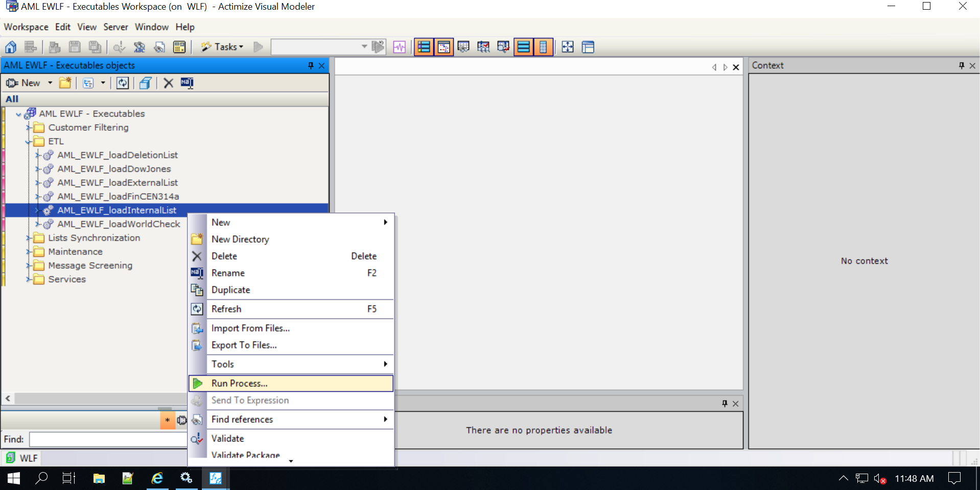This screenshot has width=980, height=490.
Task: Open File Explorer from the taskbar
Action: (99, 478)
